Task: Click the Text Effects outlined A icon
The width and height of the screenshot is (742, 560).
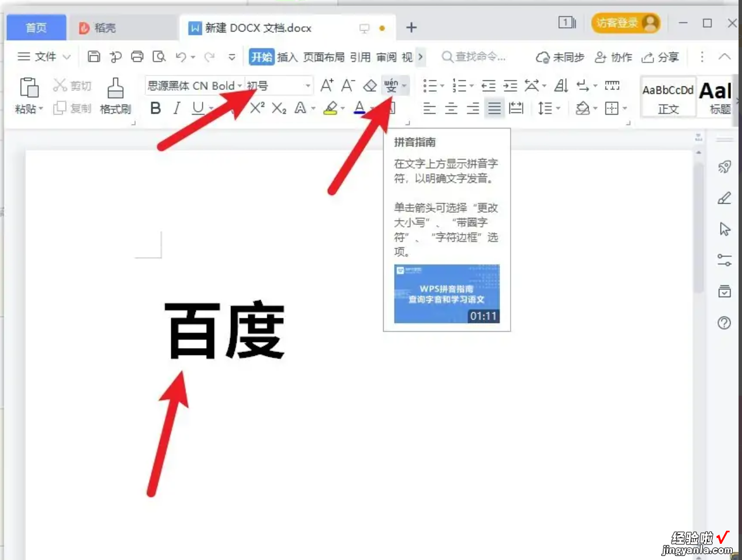Action: click(300, 108)
